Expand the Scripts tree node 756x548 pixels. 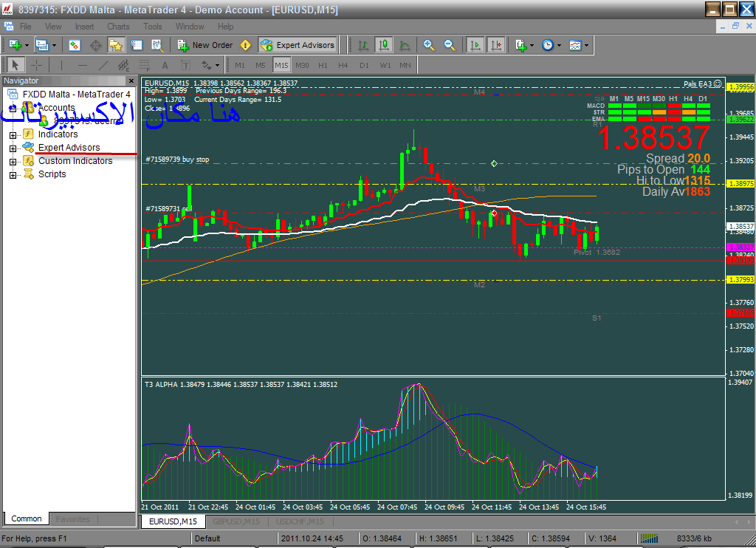pyautogui.click(x=13, y=175)
